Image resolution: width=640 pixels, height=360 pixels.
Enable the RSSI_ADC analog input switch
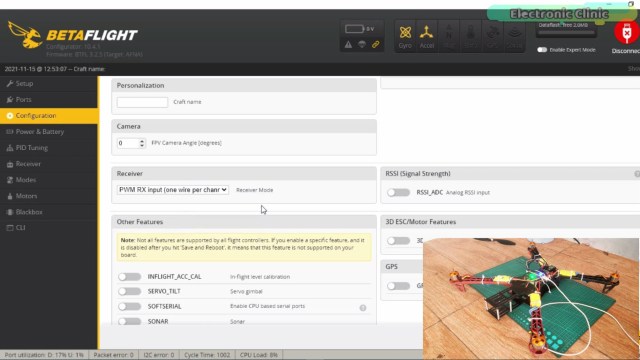click(x=398, y=192)
